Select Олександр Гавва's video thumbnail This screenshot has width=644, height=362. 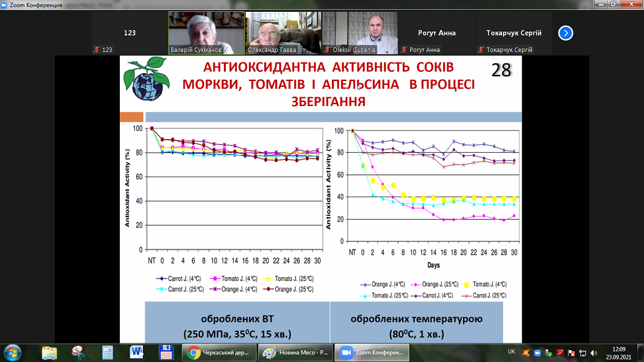(283, 33)
